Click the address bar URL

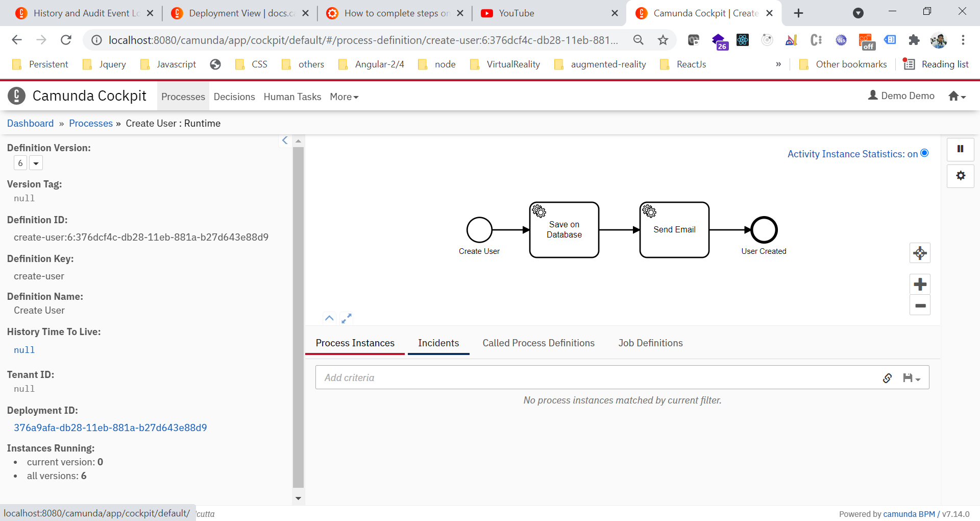point(363,40)
